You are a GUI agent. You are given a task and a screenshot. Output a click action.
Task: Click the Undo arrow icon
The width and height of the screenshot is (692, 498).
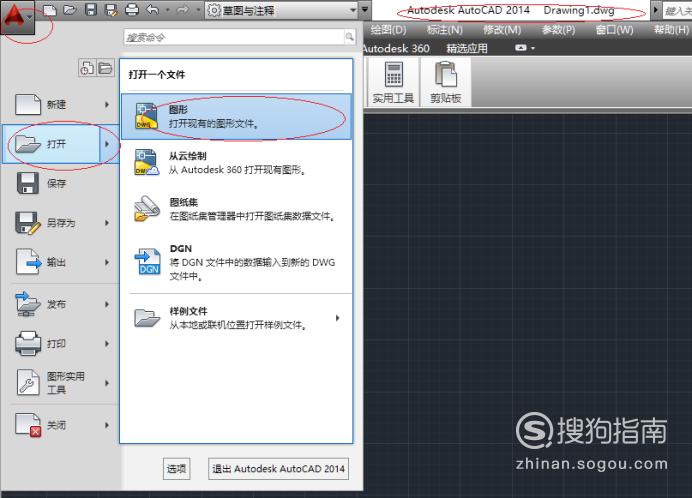(152, 9)
